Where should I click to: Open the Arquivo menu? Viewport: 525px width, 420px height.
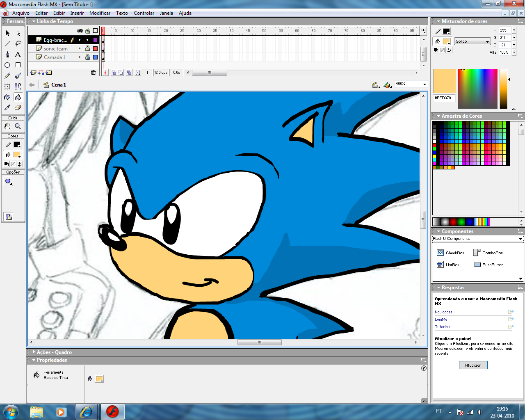21,13
